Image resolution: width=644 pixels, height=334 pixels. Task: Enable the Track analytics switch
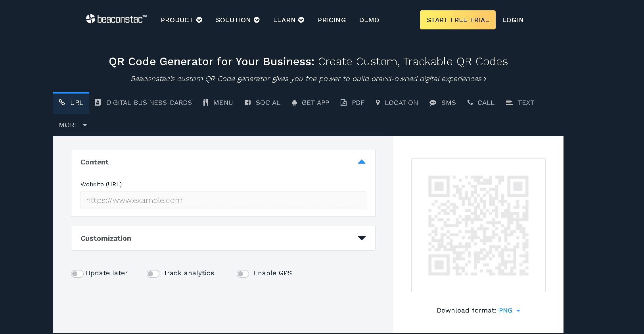point(153,274)
